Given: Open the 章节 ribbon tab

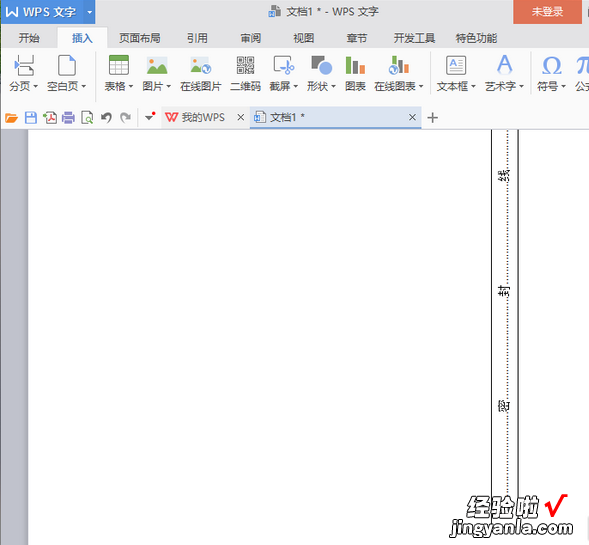Looking at the screenshot, I should tap(356, 38).
